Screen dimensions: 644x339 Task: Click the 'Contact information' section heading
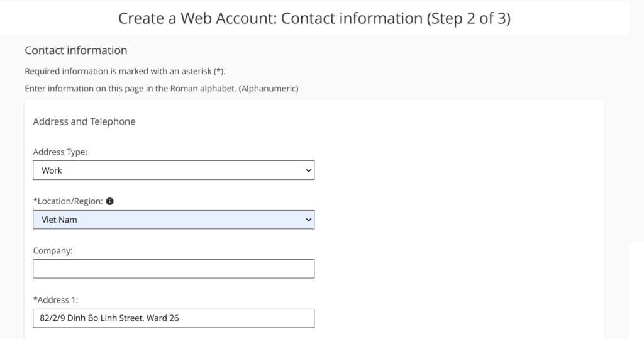(x=76, y=50)
